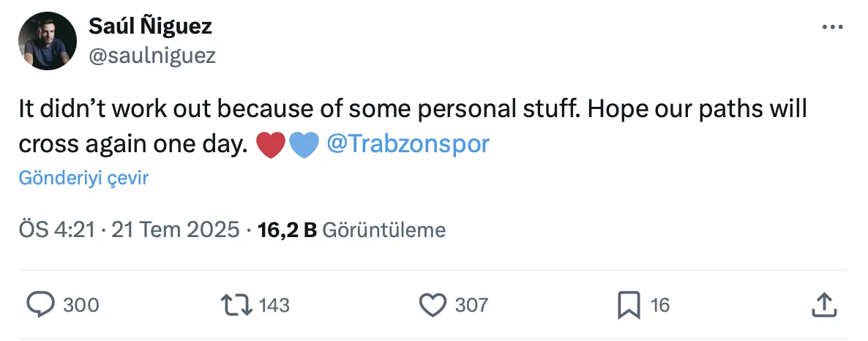868x341 pixels.
Task: Open Saúl Ñiguez's profile picture
Action: [48, 42]
